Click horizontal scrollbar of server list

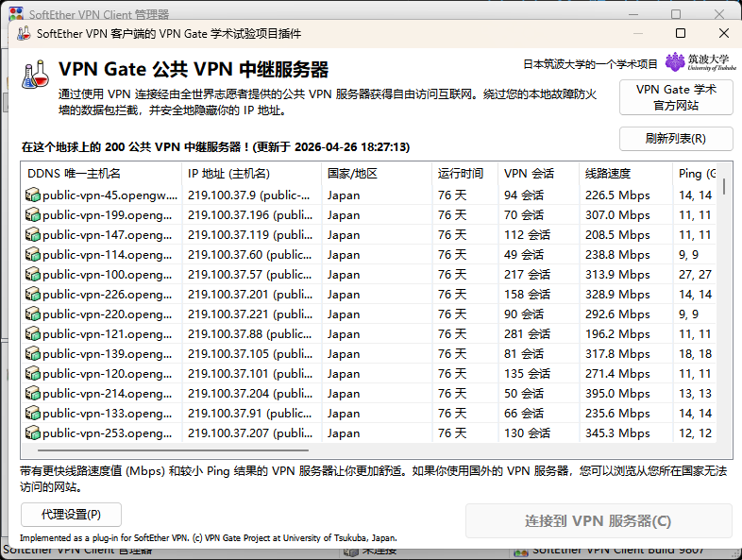pyautogui.click(x=173, y=450)
